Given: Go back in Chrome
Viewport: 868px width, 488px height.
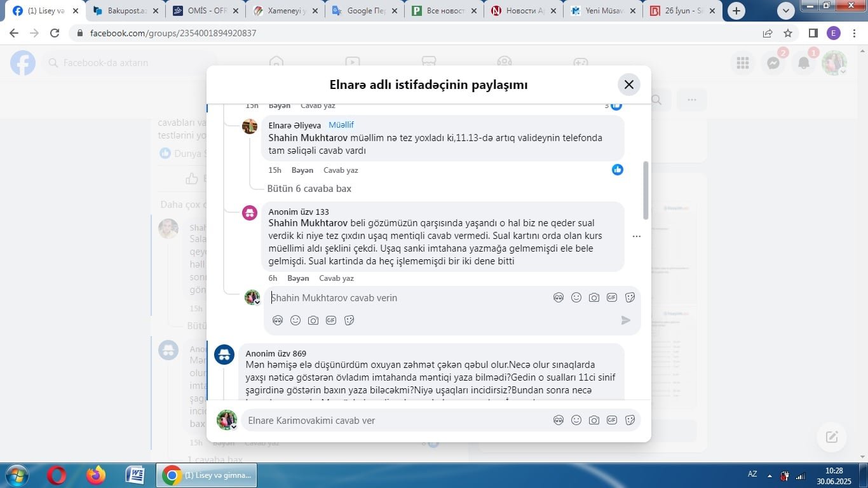Looking at the screenshot, I should pos(14,33).
